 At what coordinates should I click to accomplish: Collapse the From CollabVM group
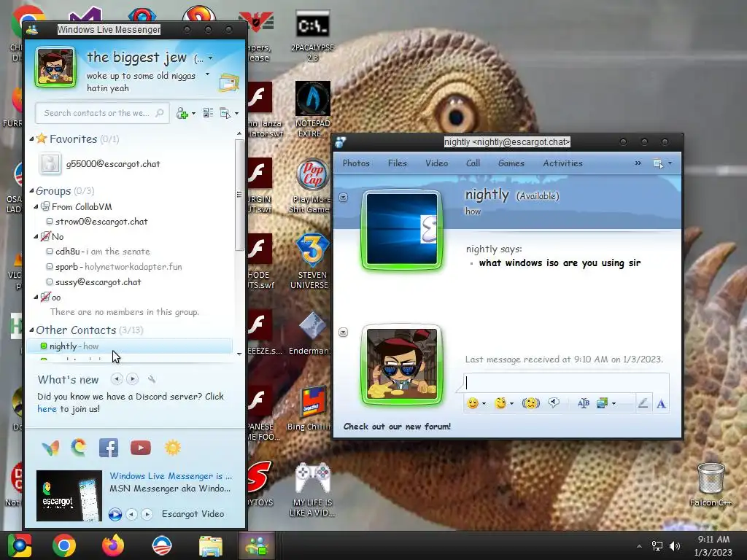pyautogui.click(x=36, y=206)
